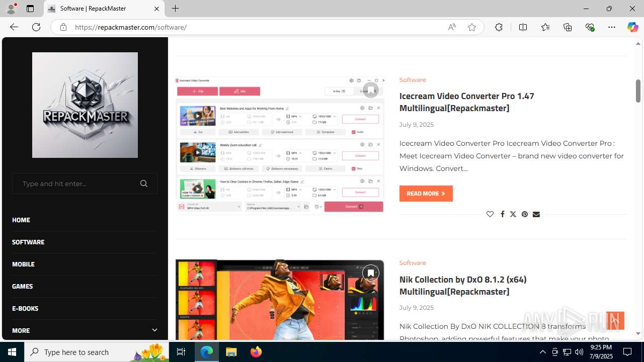Open E-BOOKS in the sidebar menu
Screen dimensions: 644x362
pos(25,308)
